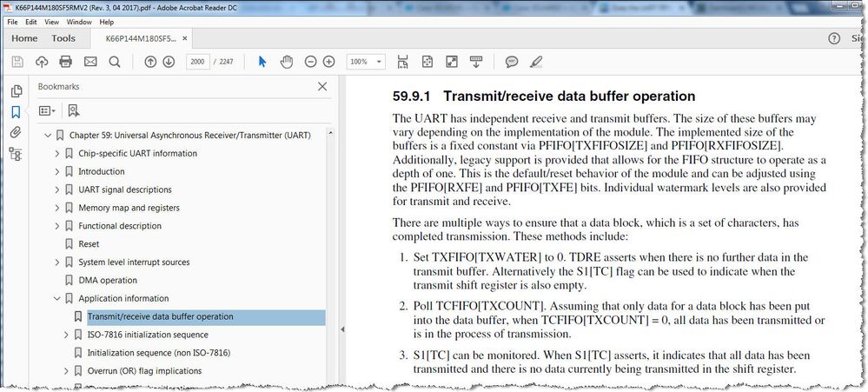
Task: Collapse Chapter 59 UART bookmark
Action: 48,135
